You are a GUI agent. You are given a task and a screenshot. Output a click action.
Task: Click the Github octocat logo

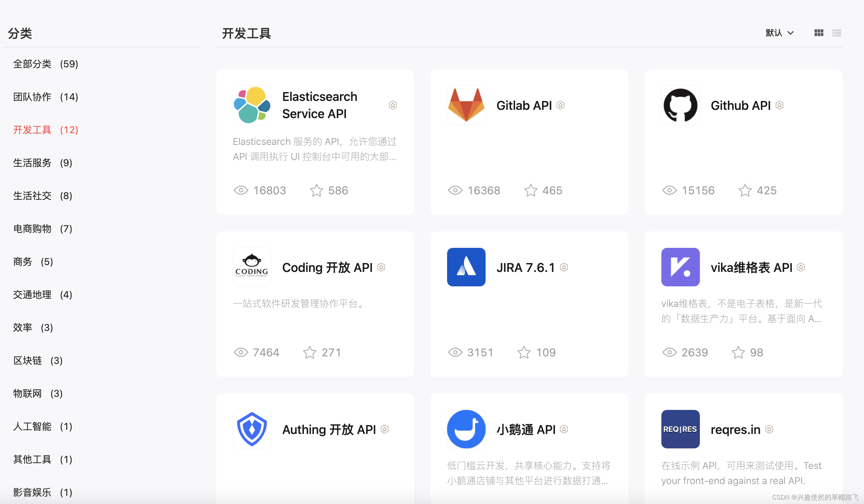[x=681, y=105]
